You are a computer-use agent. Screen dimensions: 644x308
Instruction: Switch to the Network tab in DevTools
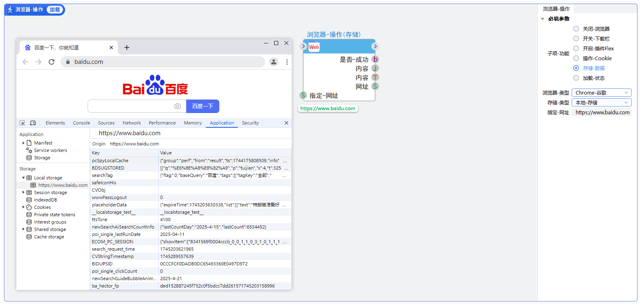pyautogui.click(x=131, y=123)
